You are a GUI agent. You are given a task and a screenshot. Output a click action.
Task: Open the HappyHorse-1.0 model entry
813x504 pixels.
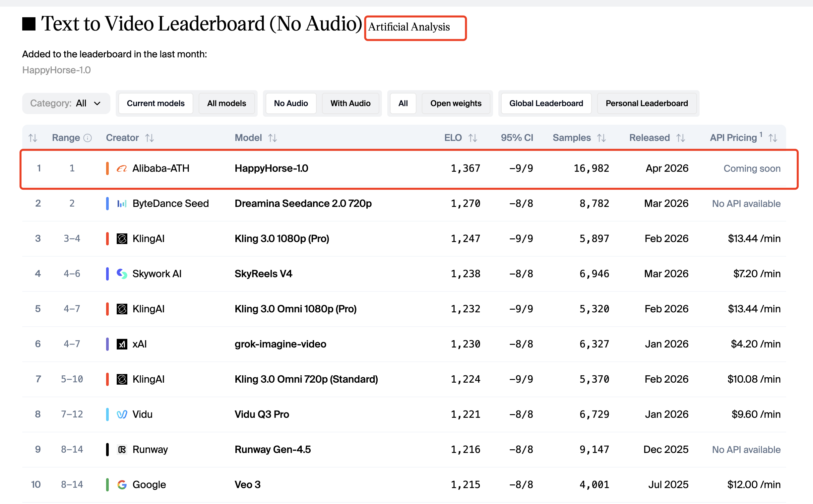(271, 168)
